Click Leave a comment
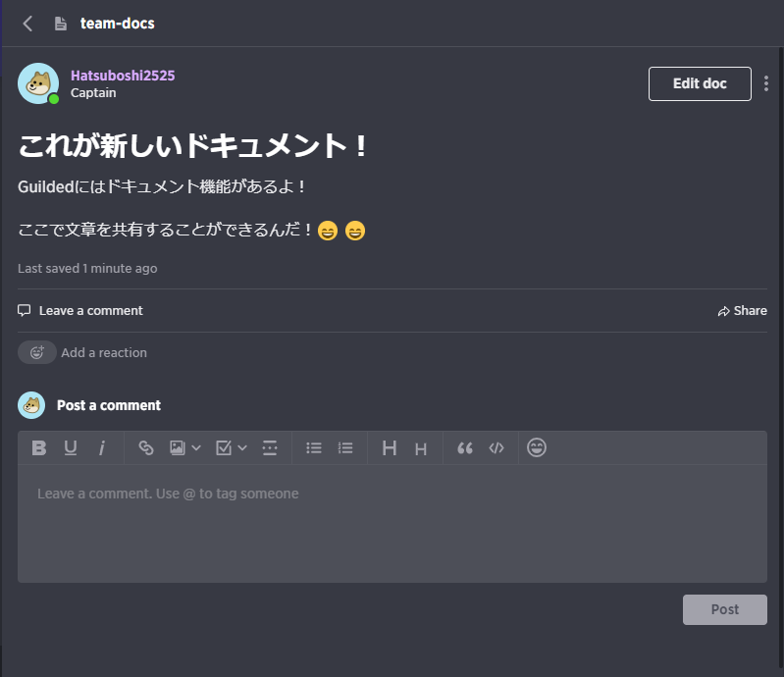 coord(80,310)
